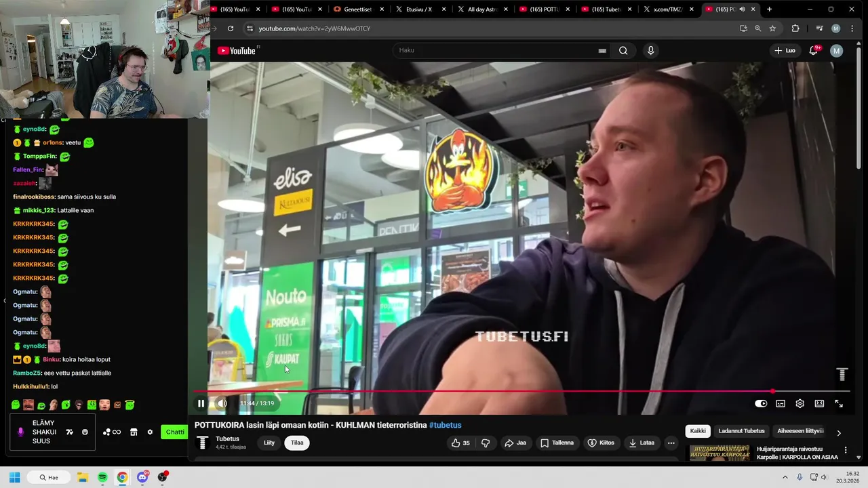This screenshot has width=868, height=488.
Task: Click the Liity join button
Action: [269, 443]
